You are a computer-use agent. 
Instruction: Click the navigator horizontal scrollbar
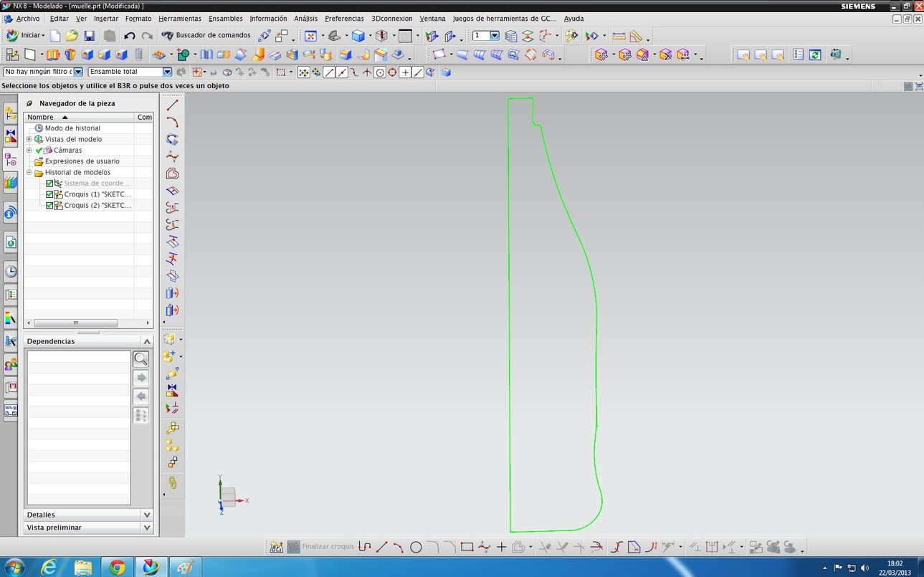point(75,323)
